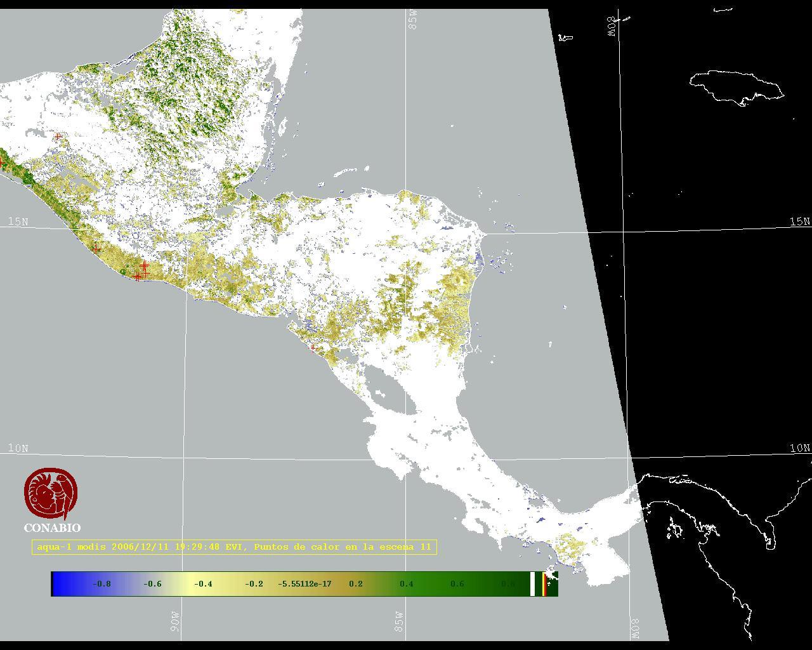Image resolution: width=812 pixels, height=650 pixels.
Task: Click the 0.4 green value on the color scale
Action: [406, 583]
